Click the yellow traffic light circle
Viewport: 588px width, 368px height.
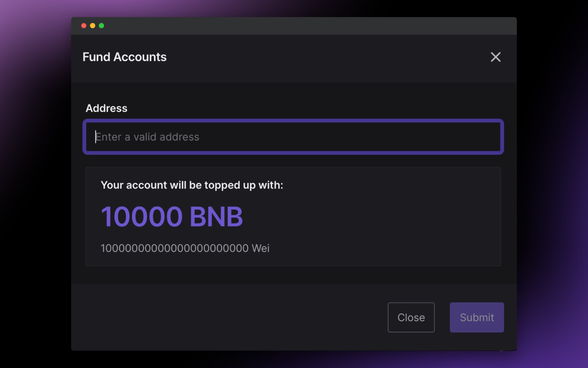(93, 26)
